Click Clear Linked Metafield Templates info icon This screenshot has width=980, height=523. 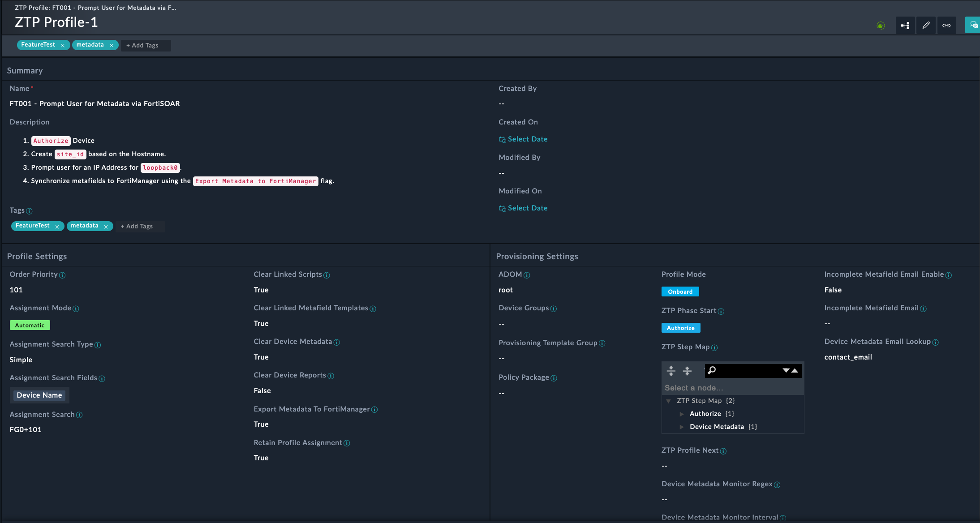[373, 309]
